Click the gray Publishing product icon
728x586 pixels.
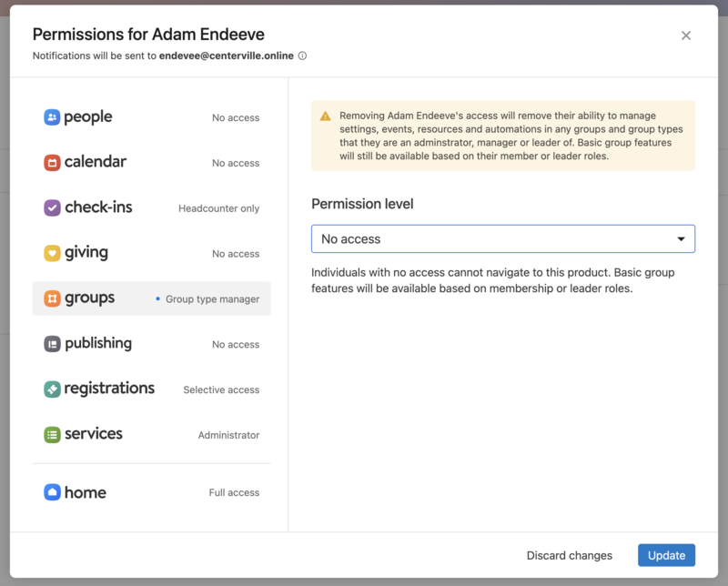(52, 344)
